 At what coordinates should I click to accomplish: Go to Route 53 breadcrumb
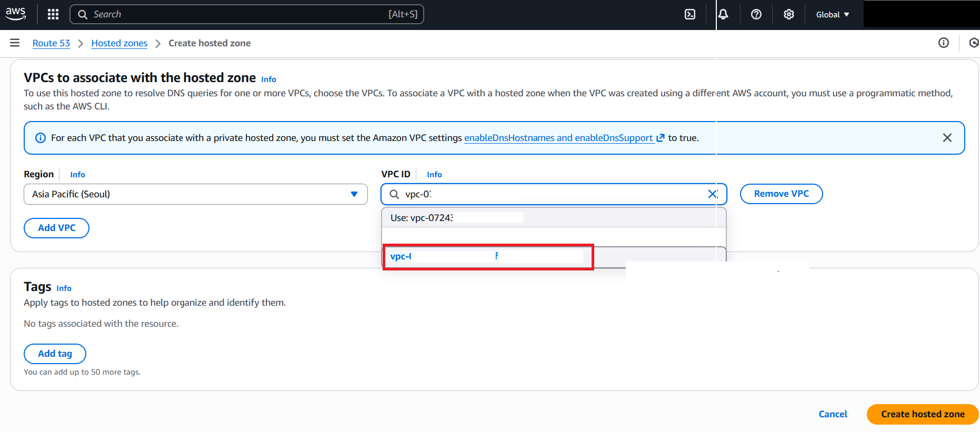point(51,43)
